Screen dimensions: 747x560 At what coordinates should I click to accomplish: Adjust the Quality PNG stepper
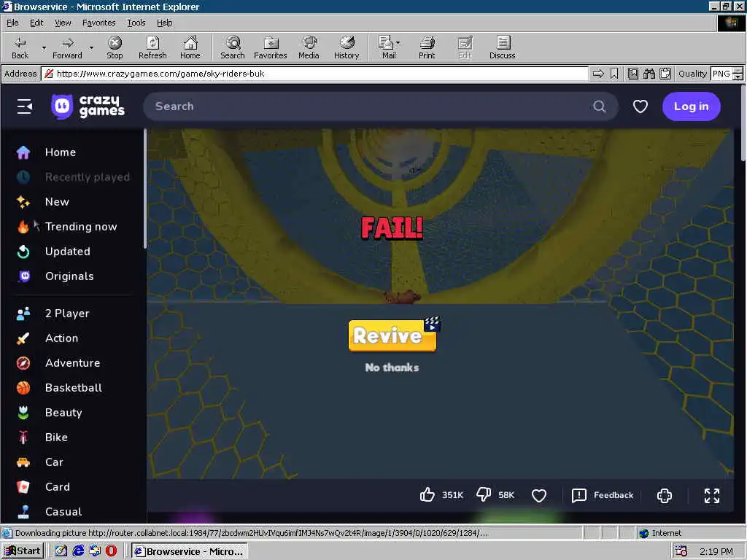click(x=738, y=74)
